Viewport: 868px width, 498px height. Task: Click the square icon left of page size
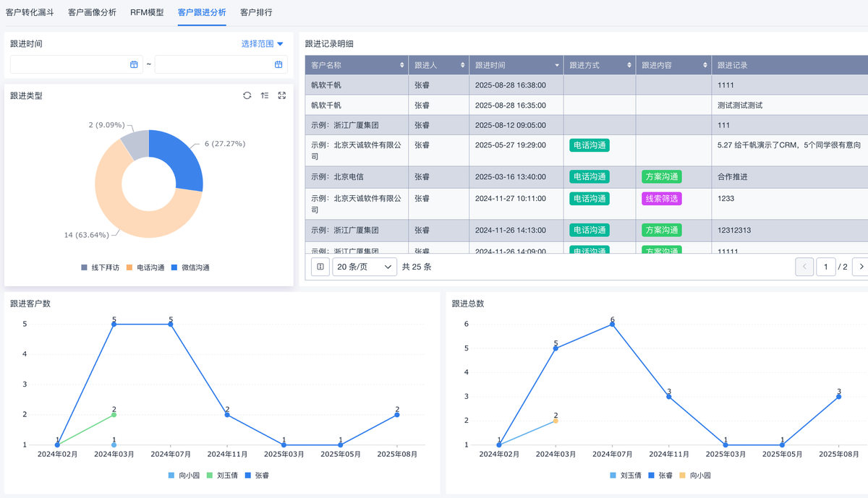pyautogui.click(x=320, y=267)
